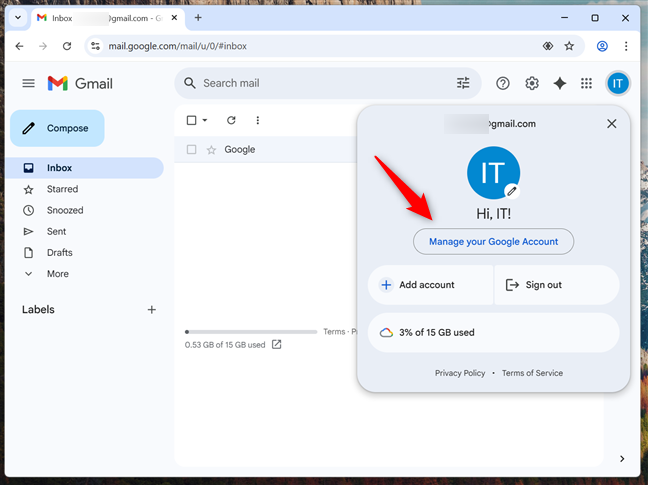Click Add account
This screenshot has height=485, width=648.
[x=430, y=285]
